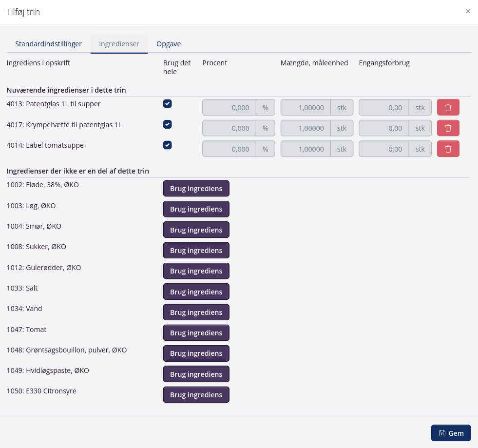Add E330 Citronsyre to this step
Image resolution: width=478 pixels, height=448 pixels.
pyautogui.click(x=196, y=395)
